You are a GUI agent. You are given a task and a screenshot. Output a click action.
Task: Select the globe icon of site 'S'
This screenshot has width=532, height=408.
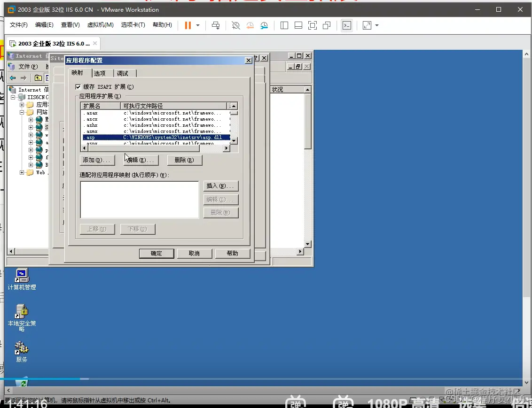click(x=39, y=127)
